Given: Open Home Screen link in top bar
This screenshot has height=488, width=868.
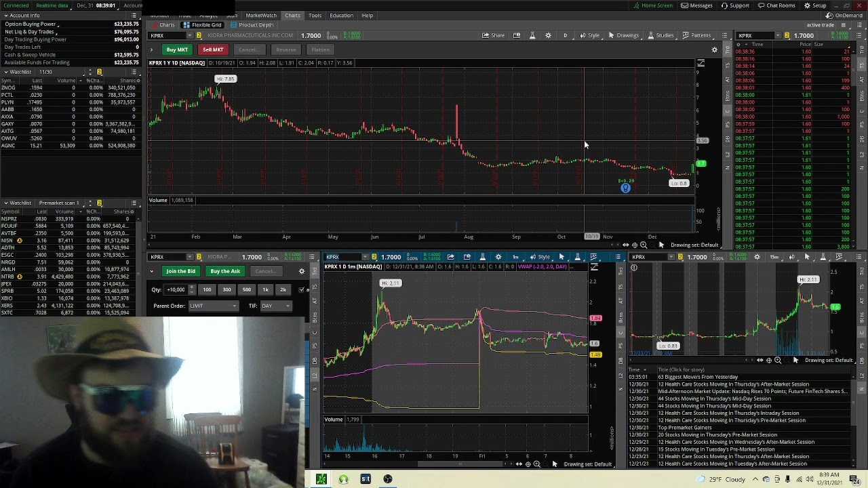Looking at the screenshot, I should coord(652,5).
